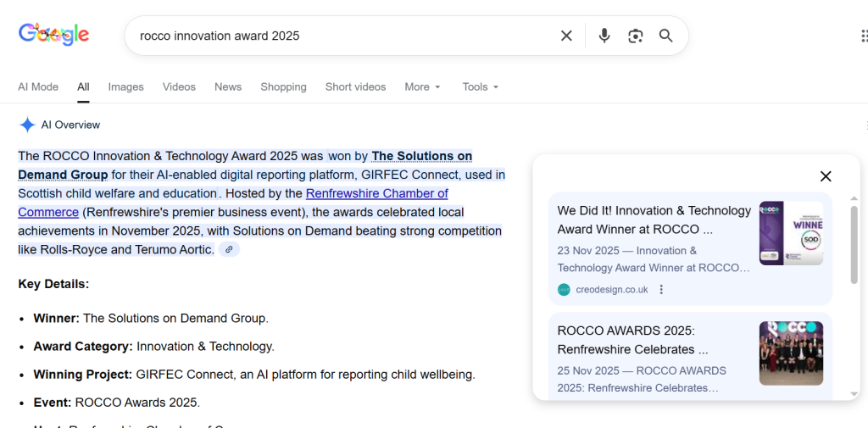Switch to the Images tab

(x=125, y=87)
